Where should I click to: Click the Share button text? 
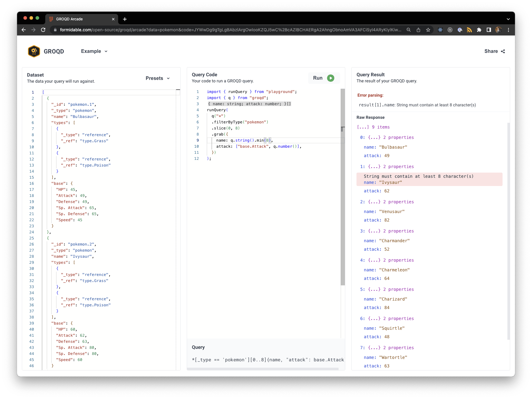point(491,51)
